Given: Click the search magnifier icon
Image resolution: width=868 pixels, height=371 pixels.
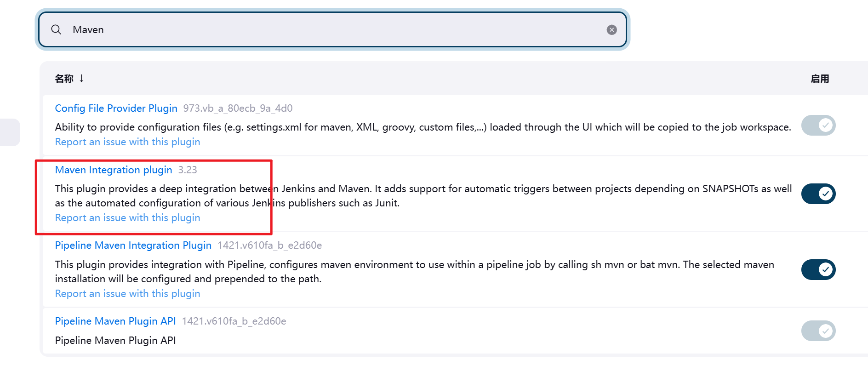Looking at the screenshot, I should (x=56, y=29).
